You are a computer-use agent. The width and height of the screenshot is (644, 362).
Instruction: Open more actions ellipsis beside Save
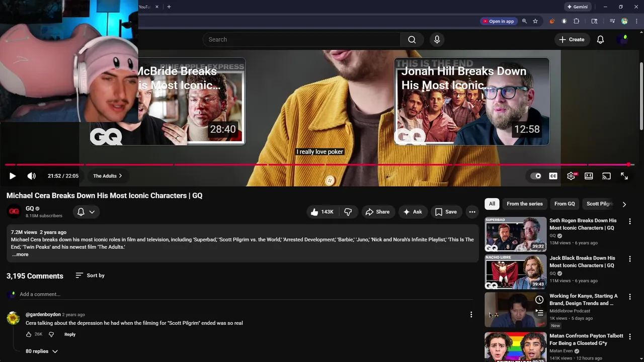coord(472,212)
